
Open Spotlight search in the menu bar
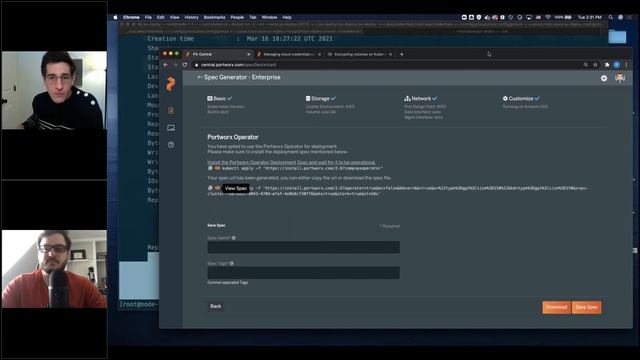point(611,17)
